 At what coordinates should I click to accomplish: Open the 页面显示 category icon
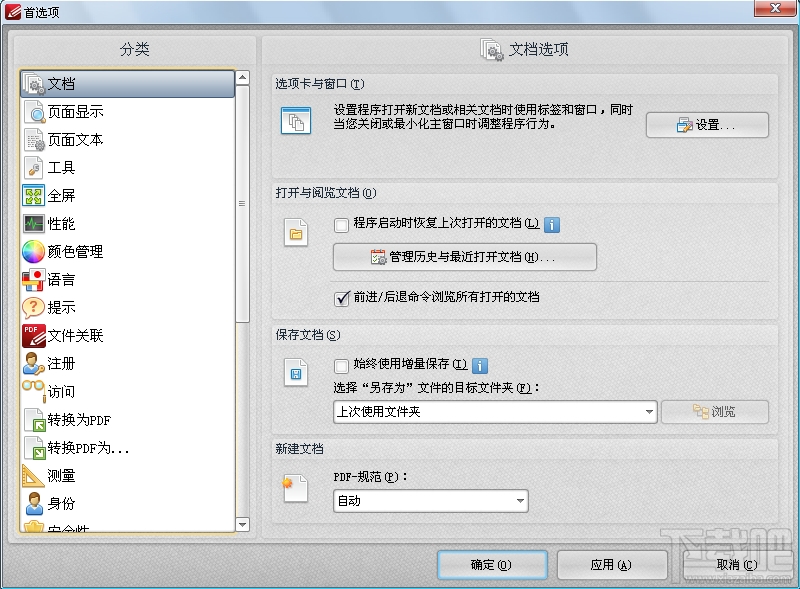pos(34,112)
